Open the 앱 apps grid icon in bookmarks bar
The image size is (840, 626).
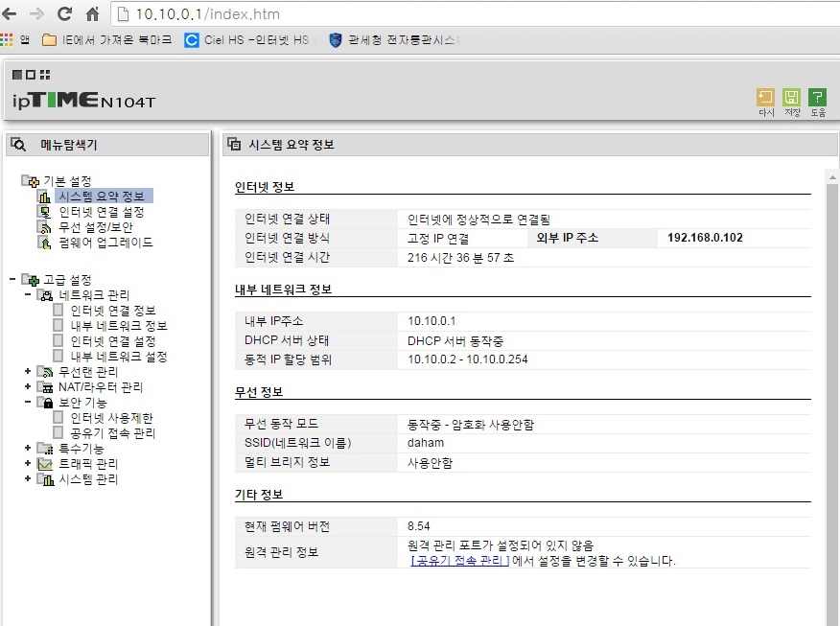click(7, 39)
